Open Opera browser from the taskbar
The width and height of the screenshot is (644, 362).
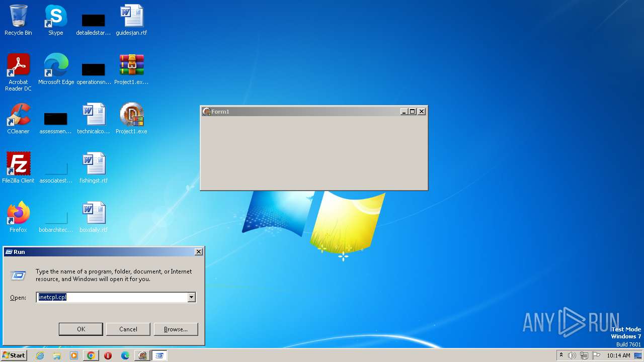pyautogui.click(x=108, y=355)
